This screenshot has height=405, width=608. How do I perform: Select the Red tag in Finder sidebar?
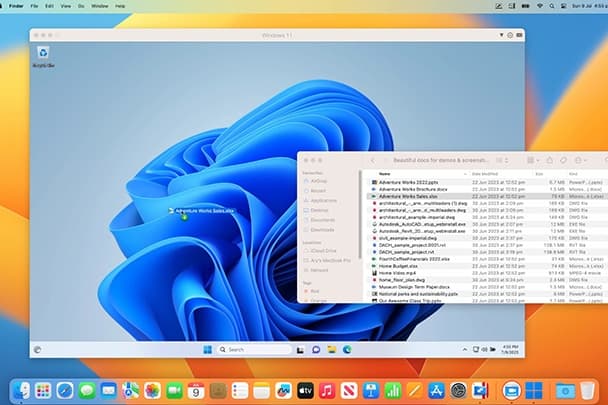[311, 291]
